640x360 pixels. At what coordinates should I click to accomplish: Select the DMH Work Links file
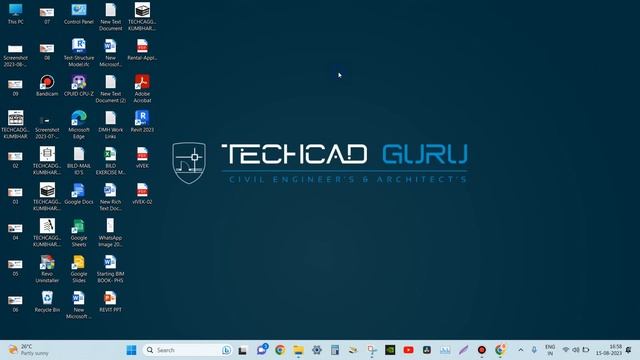pyautogui.click(x=110, y=124)
